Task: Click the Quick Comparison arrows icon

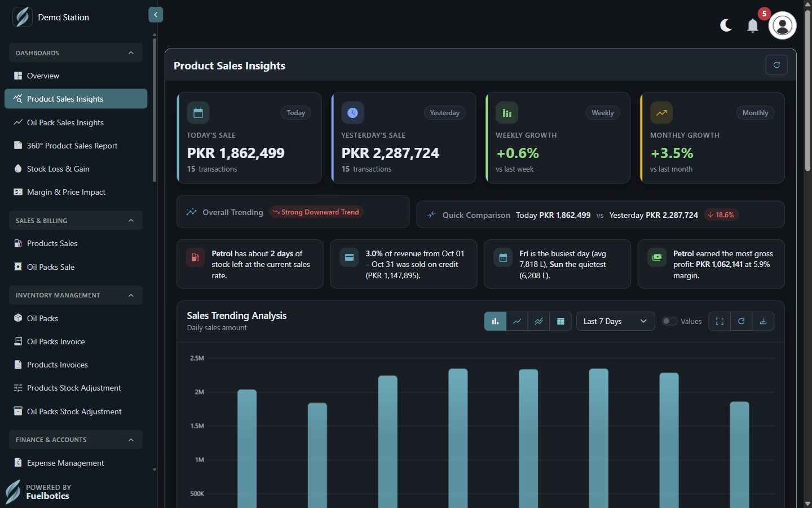Action: pos(431,215)
